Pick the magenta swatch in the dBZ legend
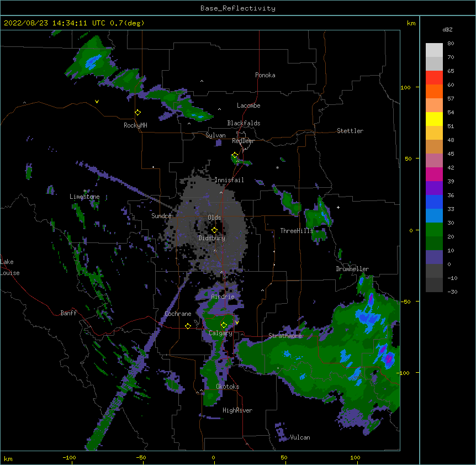Image resolution: width=476 pixels, height=465 pixels. point(434,174)
